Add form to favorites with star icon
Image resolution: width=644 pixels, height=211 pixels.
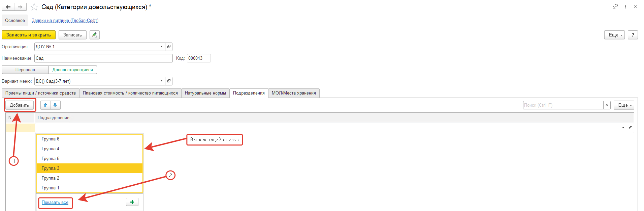(x=34, y=7)
